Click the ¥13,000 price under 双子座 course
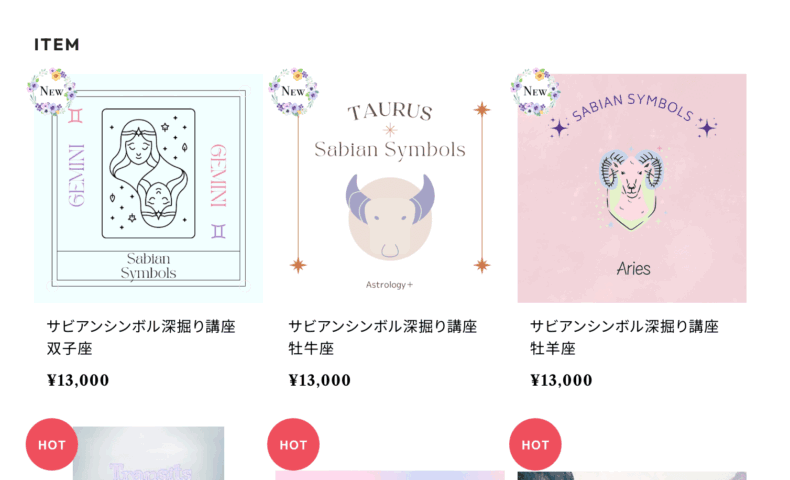Image resolution: width=790 pixels, height=480 pixels. point(78,380)
